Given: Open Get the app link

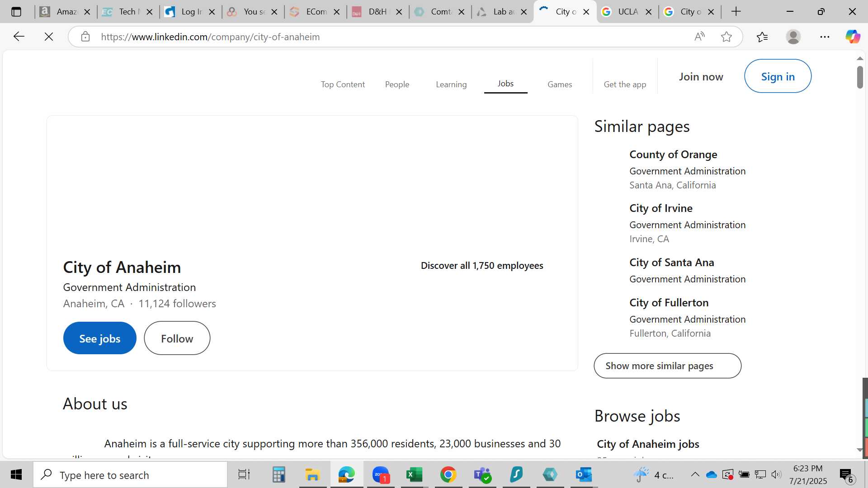Looking at the screenshot, I should [625, 84].
